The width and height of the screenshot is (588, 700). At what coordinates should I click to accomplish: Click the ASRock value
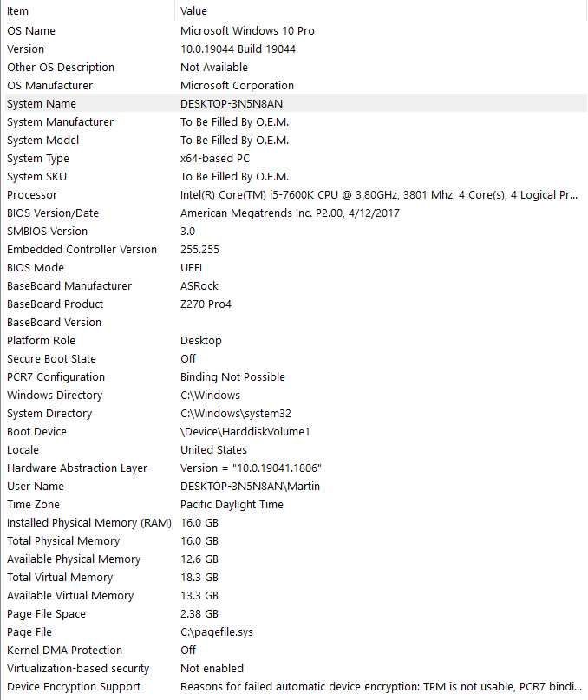point(199,286)
